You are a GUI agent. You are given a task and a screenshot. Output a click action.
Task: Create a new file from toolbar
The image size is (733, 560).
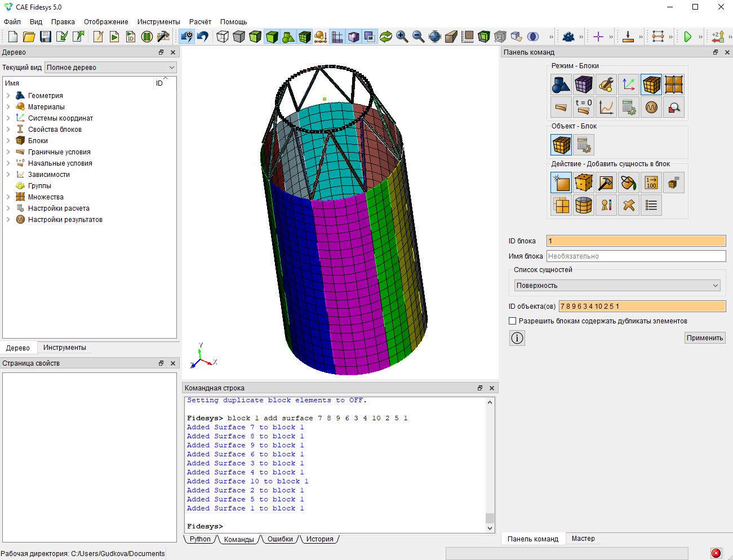[x=13, y=37]
